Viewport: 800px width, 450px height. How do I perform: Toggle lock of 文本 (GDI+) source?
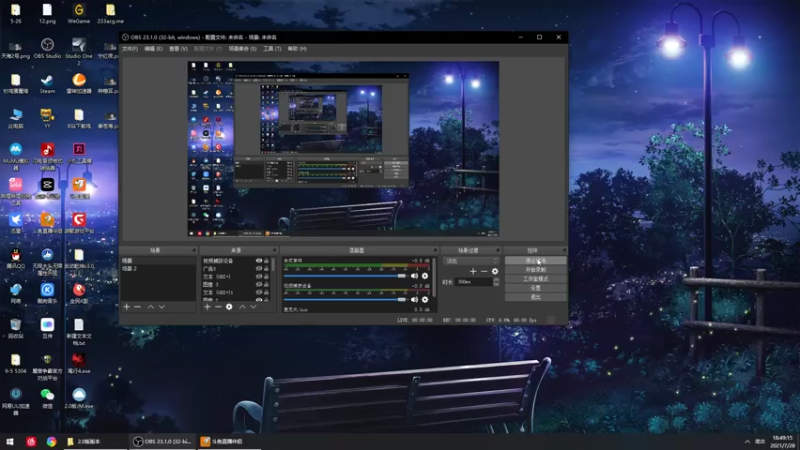[266, 277]
